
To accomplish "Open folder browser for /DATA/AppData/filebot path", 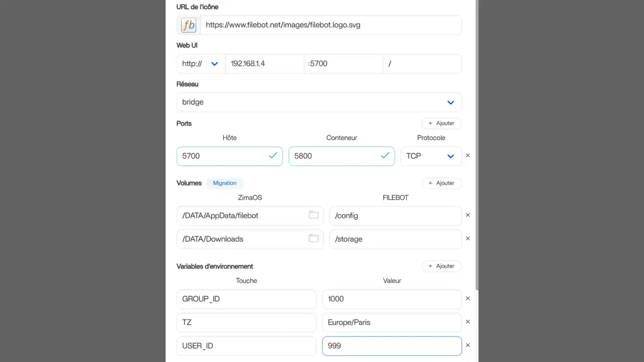I will [x=314, y=215].
